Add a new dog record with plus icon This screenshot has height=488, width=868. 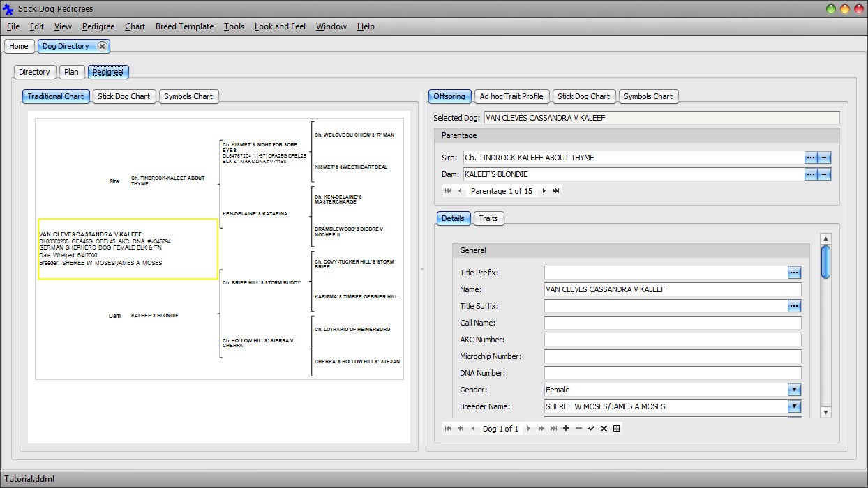(x=566, y=429)
